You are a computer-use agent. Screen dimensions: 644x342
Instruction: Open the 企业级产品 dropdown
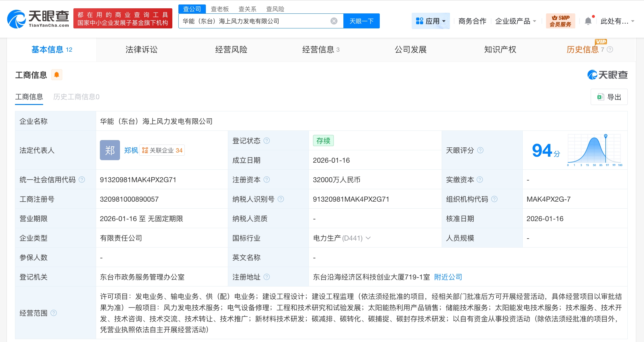click(515, 21)
